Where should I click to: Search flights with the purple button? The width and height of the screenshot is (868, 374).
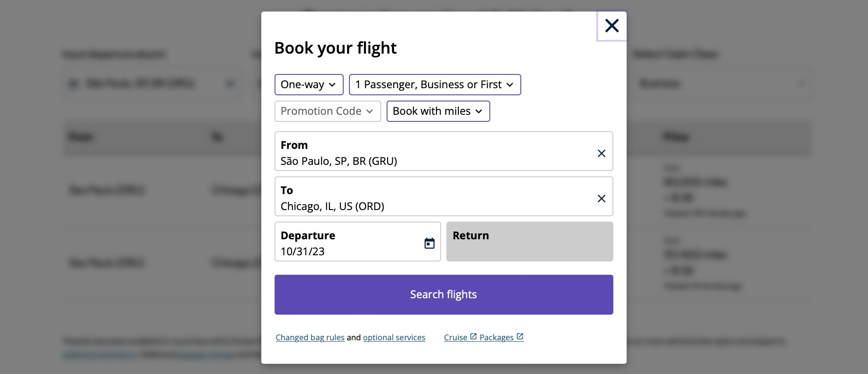[444, 295]
